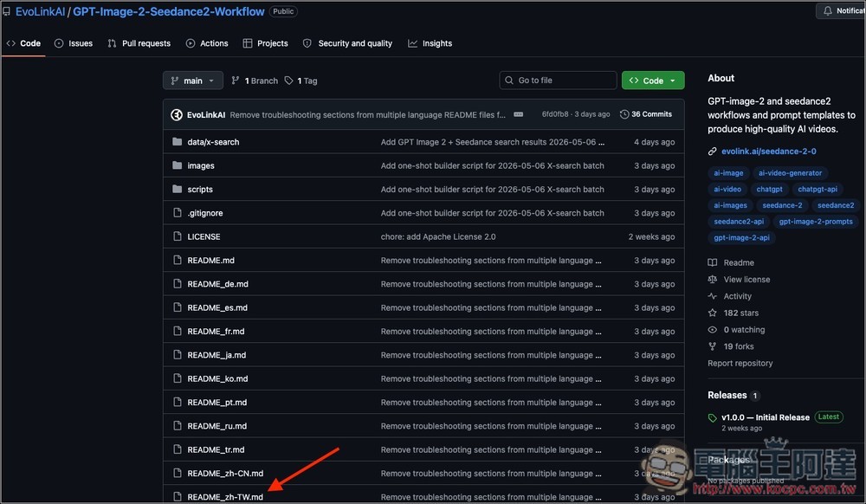This screenshot has width=866, height=504.
Task: Select the ai-images topic tag
Action: coord(730,205)
